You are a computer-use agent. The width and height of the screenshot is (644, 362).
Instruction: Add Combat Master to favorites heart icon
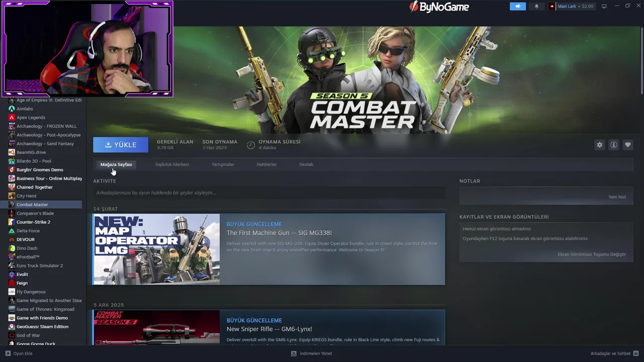pos(627,145)
